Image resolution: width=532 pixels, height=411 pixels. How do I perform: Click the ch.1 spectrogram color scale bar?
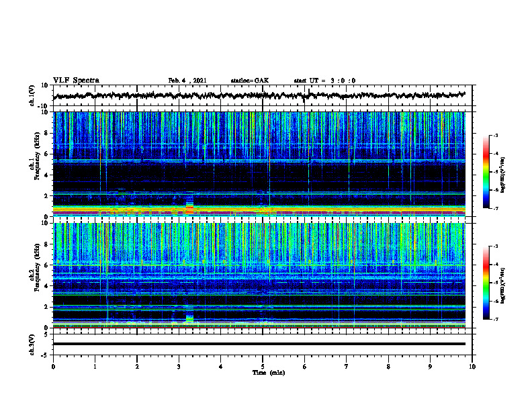click(486, 172)
